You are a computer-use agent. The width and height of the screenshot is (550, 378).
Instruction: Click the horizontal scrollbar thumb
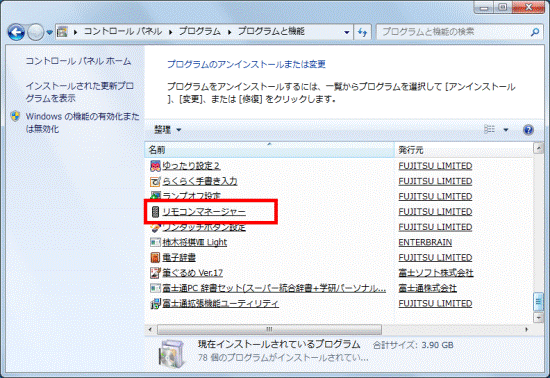click(x=269, y=329)
